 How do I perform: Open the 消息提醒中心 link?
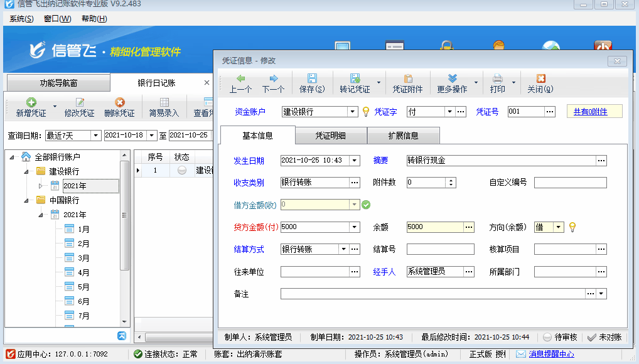[x=551, y=354]
